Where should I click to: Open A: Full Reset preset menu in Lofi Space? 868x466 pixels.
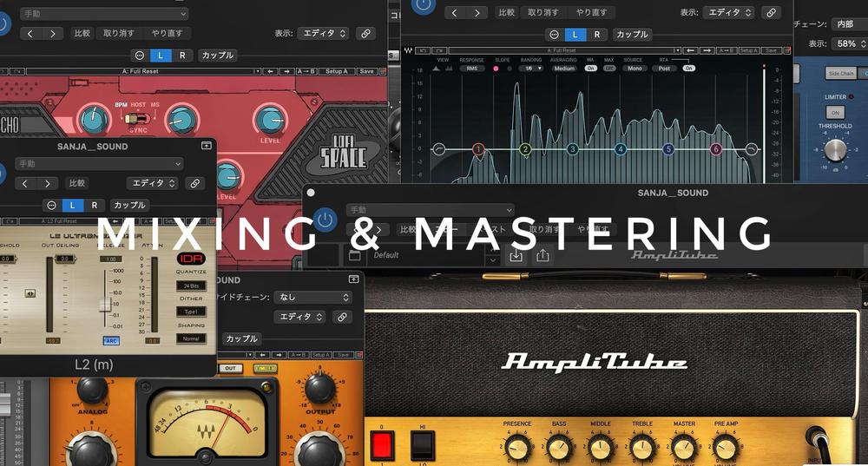pyautogui.click(x=143, y=71)
